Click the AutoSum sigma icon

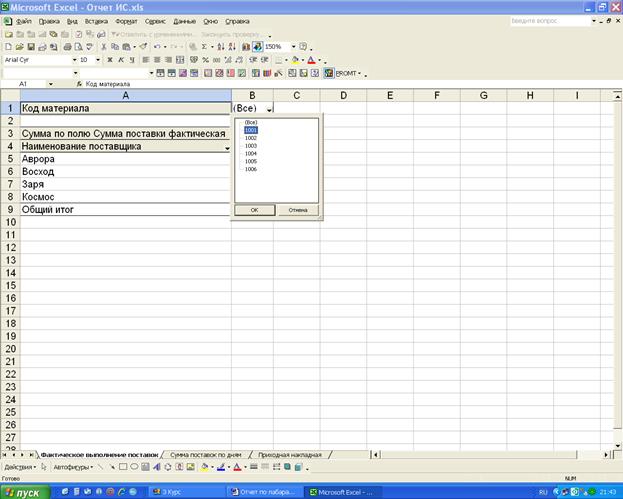click(203, 47)
